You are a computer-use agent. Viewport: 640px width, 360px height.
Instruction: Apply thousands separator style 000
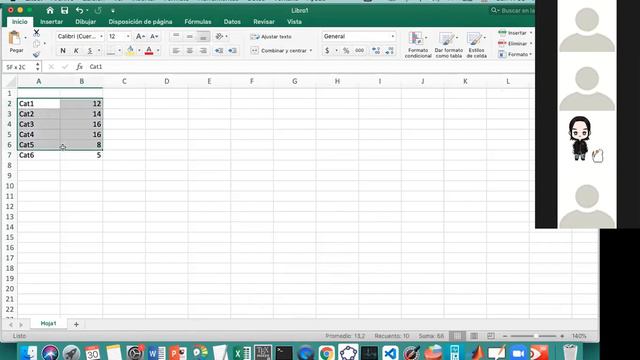[x=359, y=51]
